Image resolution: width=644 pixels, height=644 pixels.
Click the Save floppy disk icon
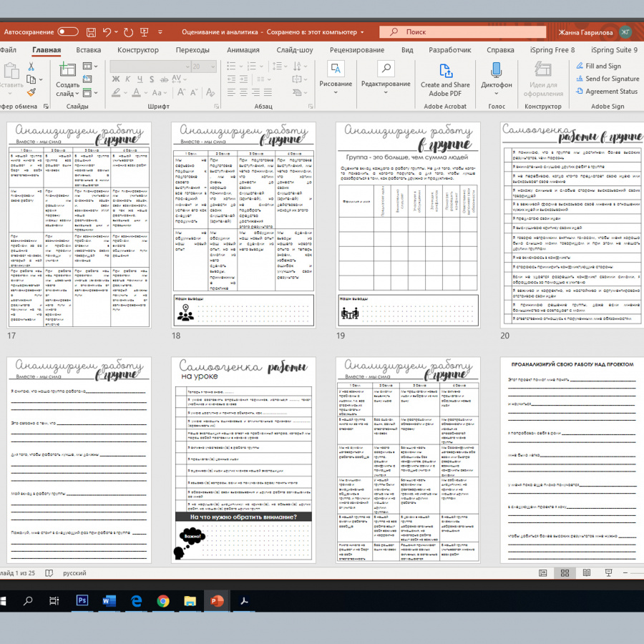[x=91, y=32]
